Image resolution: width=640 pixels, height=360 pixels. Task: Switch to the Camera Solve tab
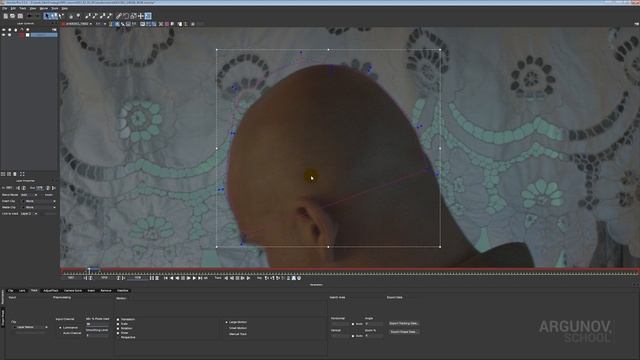(x=73, y=291)
